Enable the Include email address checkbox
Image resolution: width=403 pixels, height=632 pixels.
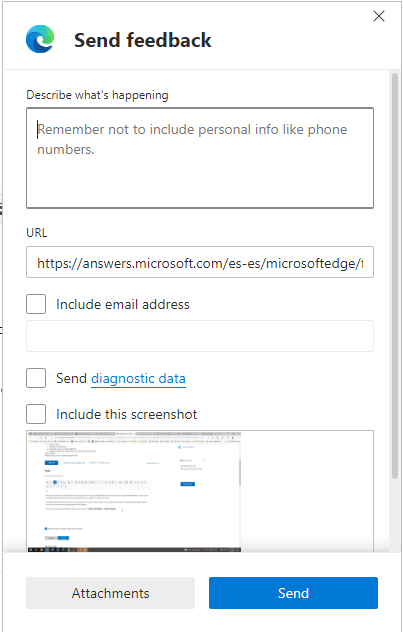tap(36, 304)
